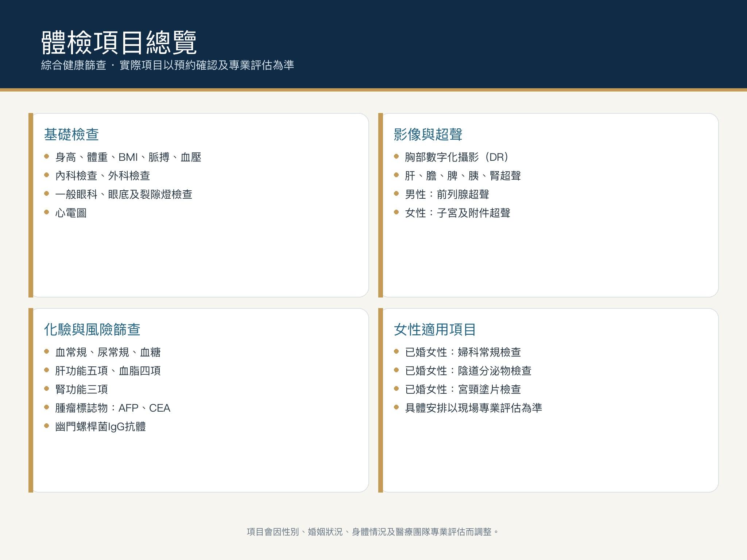Select the 影像與超聲 card heading
Screen dimensions: 747x560
428,135
